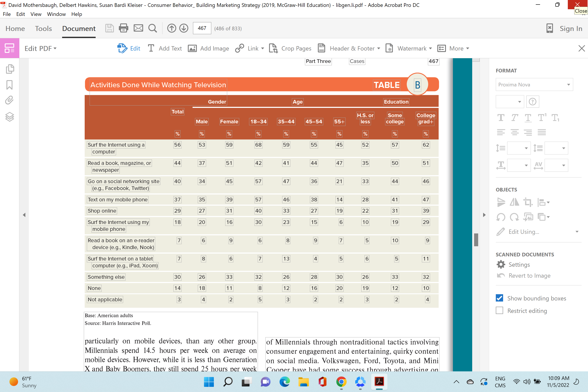This screenshot has height=392, width=588.
Task: Open the File menu
Action: tap(6, 14)
